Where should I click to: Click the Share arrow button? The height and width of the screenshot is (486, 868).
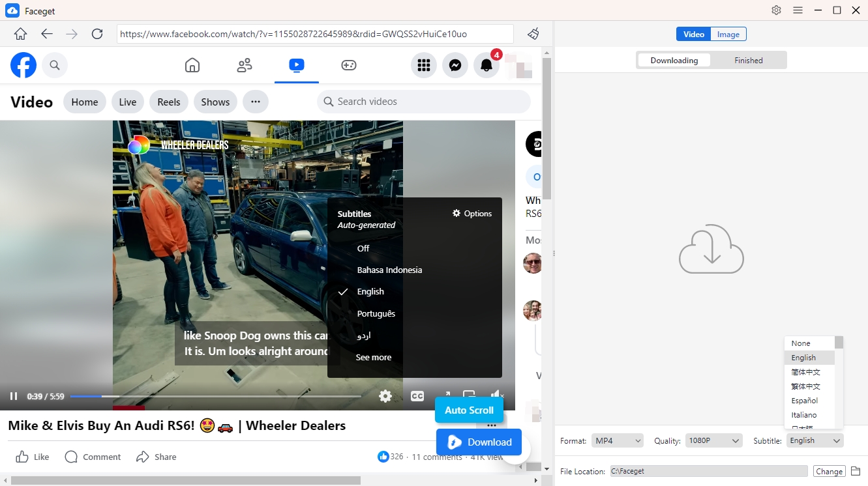click(157, 457)
